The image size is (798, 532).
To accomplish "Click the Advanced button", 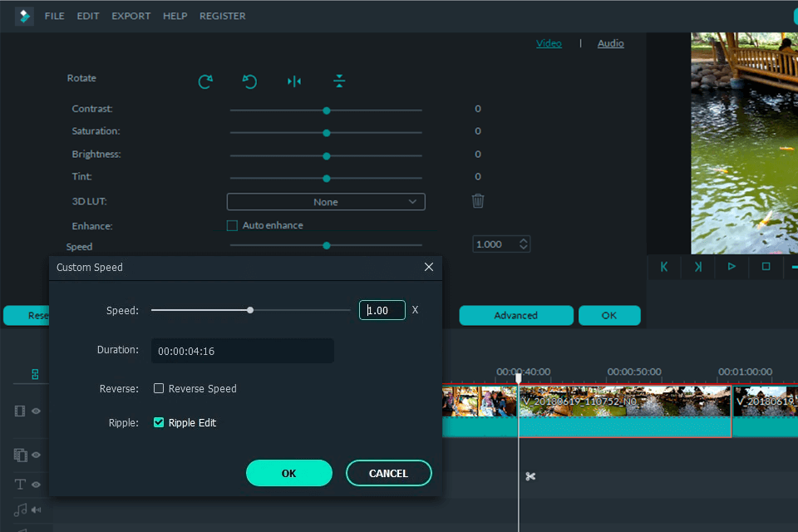I will (516, 315).
